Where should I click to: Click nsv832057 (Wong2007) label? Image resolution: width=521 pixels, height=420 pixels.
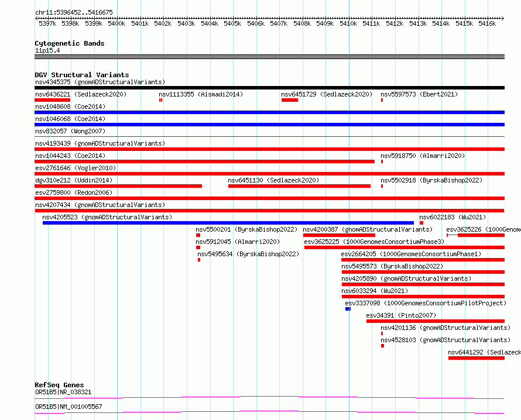coord(70,131)
